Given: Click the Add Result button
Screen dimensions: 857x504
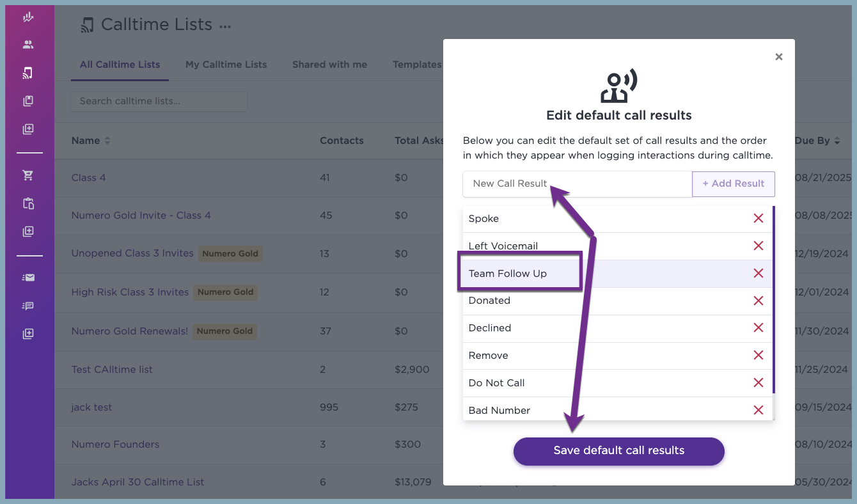Looking at the screenshot, I should (734, 184).
